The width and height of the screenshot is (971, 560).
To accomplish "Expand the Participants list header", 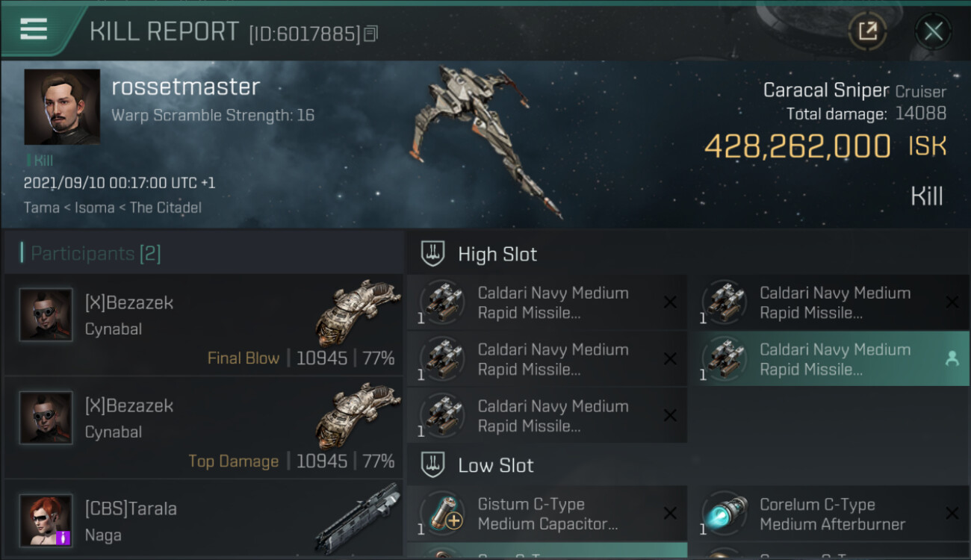I will [203, 253].
